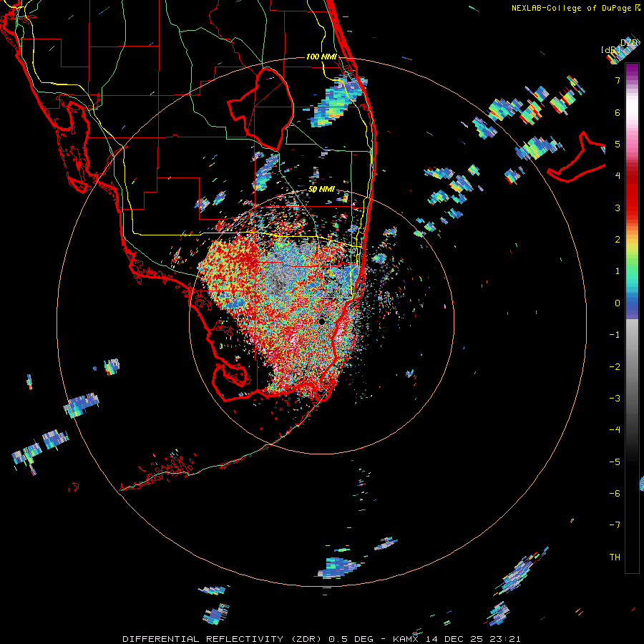644x644 pixels.
Task: Click the "2" value on the dB scale
Action: click(x=618, y=240)
